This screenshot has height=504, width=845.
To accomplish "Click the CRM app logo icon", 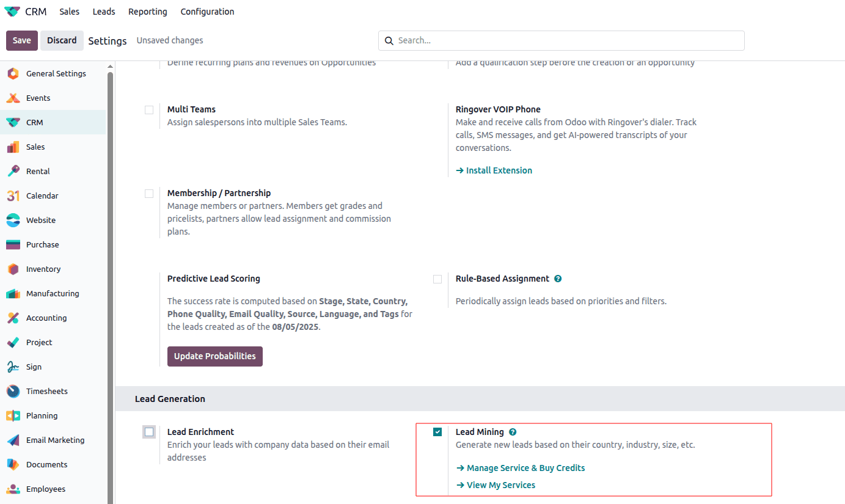I will (x=12, y=12).
